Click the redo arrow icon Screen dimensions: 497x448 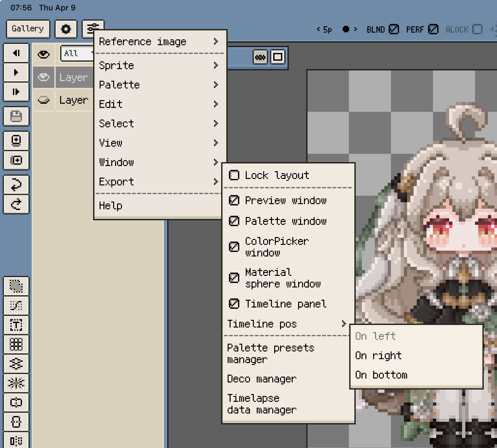(x=16, y=204)
